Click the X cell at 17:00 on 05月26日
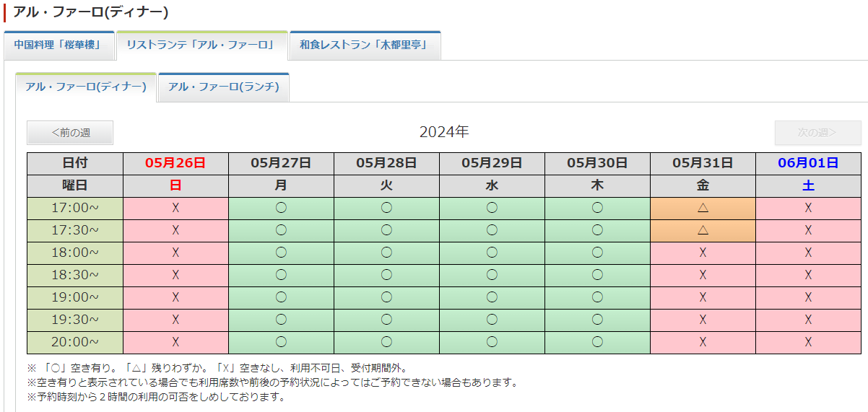868x412 pixels. [175, 208]
